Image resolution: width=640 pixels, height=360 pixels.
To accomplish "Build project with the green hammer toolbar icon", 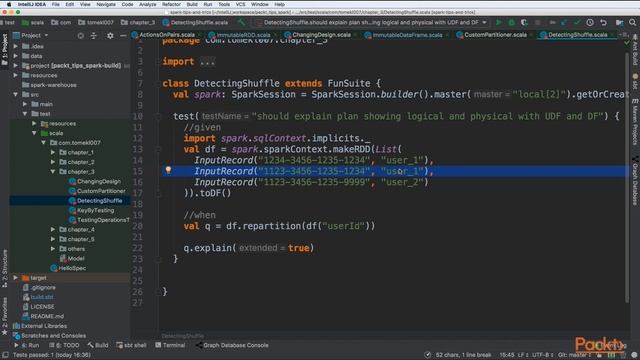I will click(x=242, y=22).
